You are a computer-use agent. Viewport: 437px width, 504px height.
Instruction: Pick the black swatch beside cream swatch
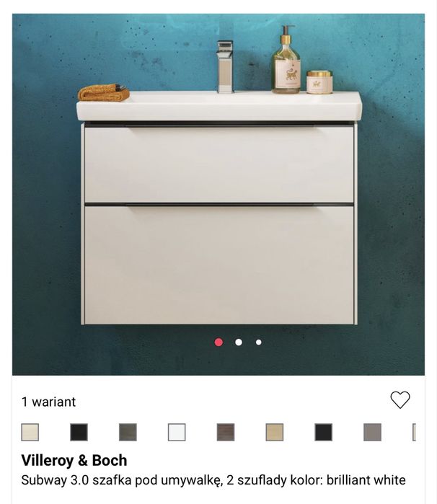[x=79, y=432]
